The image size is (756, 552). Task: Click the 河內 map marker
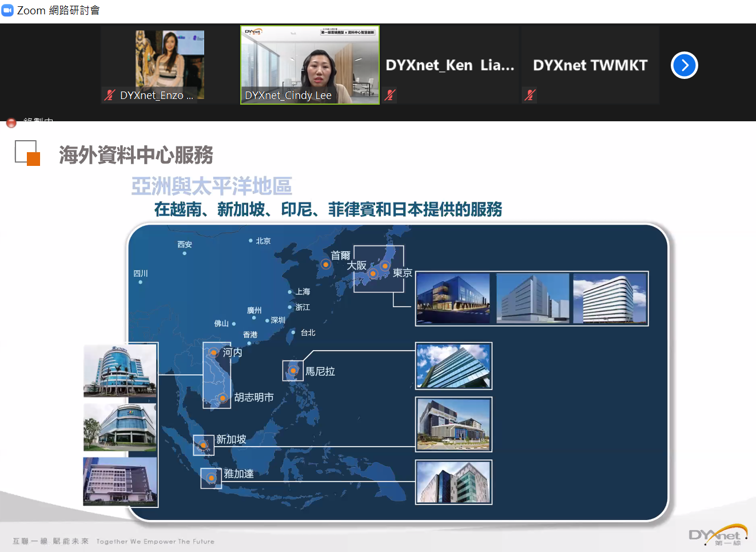pos(214,352)
